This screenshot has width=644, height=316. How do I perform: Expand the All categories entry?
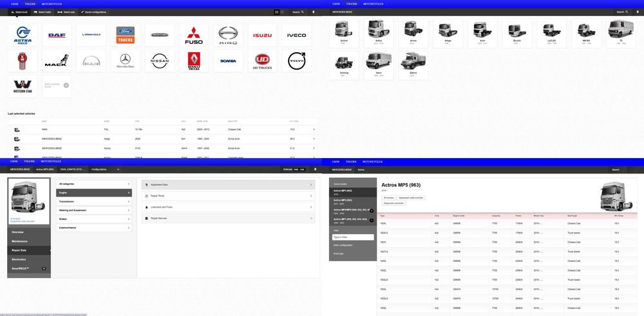(94, 184)
